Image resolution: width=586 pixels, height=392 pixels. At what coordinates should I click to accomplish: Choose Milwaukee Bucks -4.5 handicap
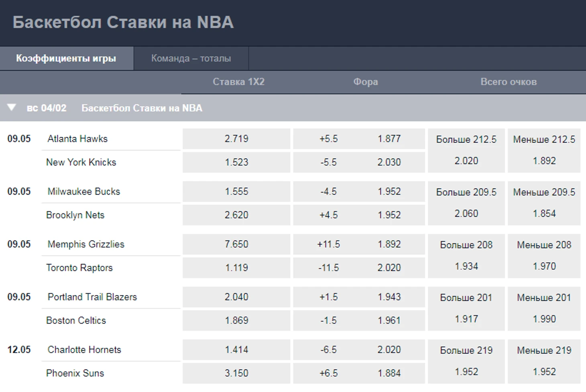[x=359, y=191]
